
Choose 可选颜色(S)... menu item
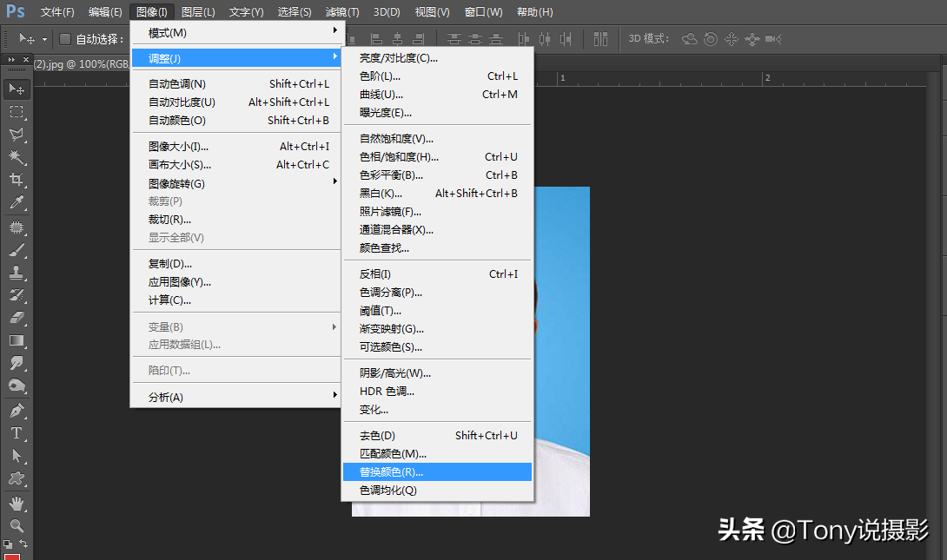point(437,347)
